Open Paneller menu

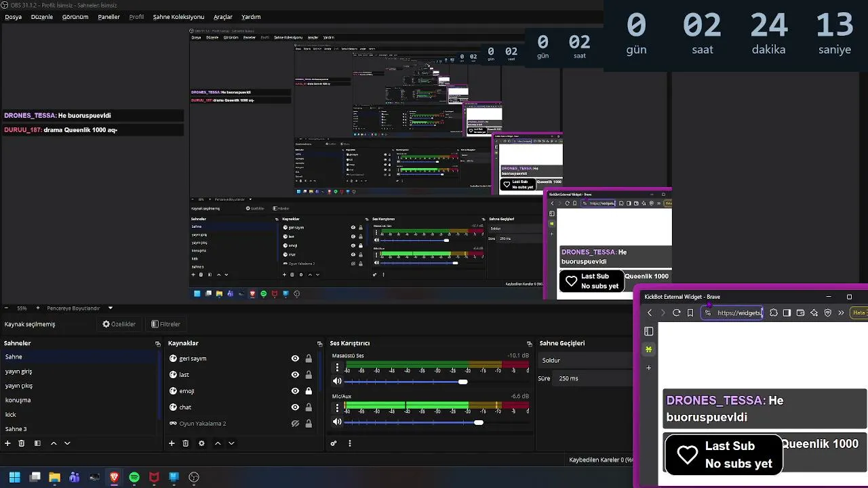click(108, 17)
